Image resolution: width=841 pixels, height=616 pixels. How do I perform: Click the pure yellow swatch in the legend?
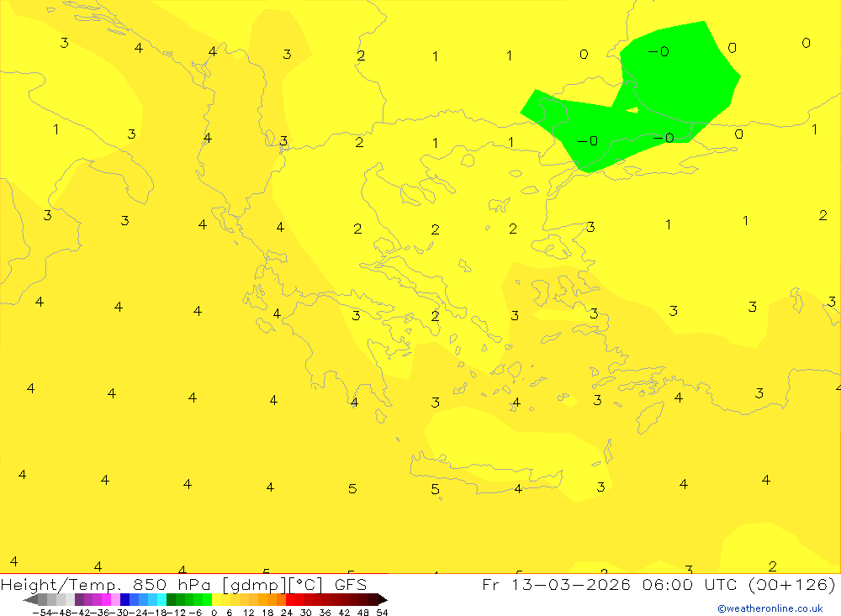tap(216, 600)
